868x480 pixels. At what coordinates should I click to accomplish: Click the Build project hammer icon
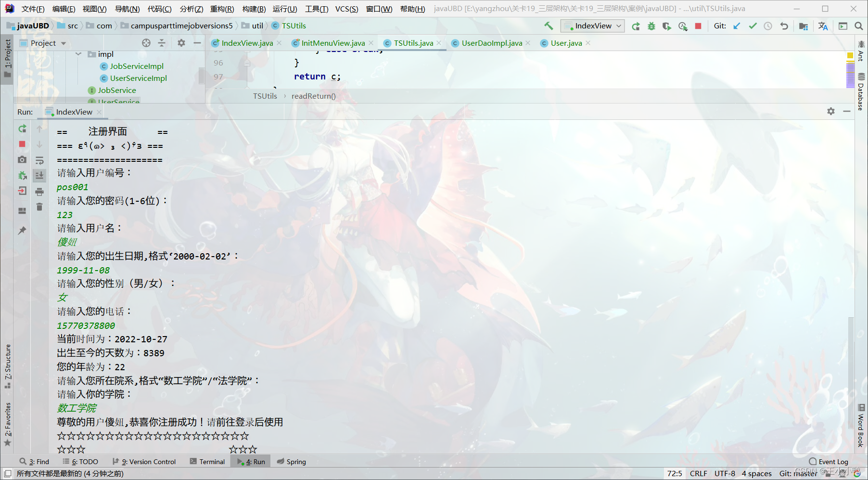[549, 26]
